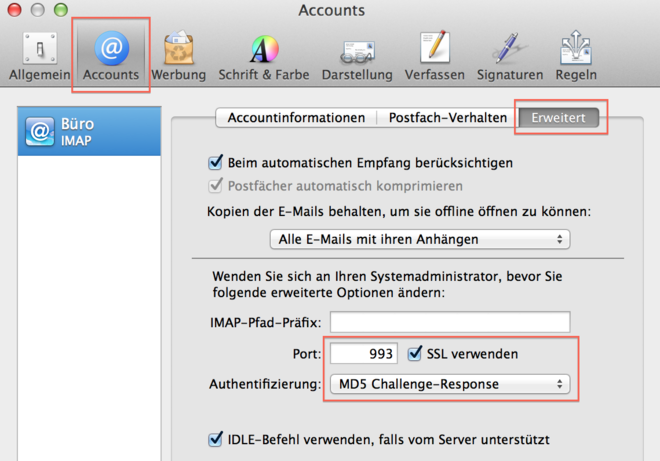Toggle IDLE-Befehl verwenden checkbox

point(216,440)
